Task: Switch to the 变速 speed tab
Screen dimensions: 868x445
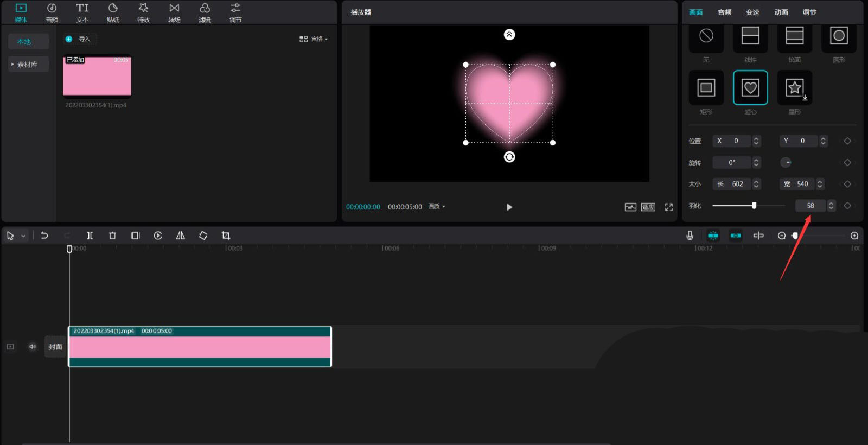Action: (752, 12)
